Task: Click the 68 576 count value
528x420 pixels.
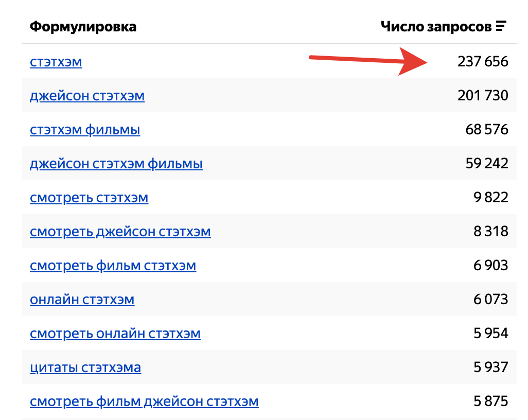Action: coord(486,130)
